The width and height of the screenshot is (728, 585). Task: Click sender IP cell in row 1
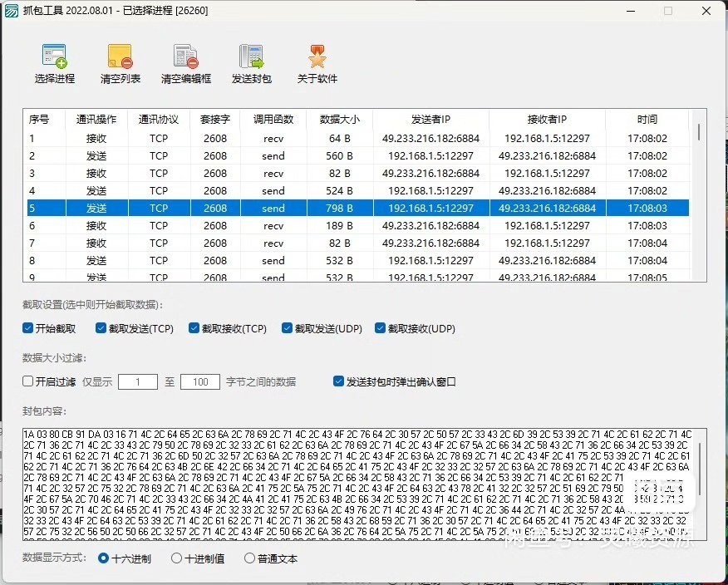[x=430, y=139]
